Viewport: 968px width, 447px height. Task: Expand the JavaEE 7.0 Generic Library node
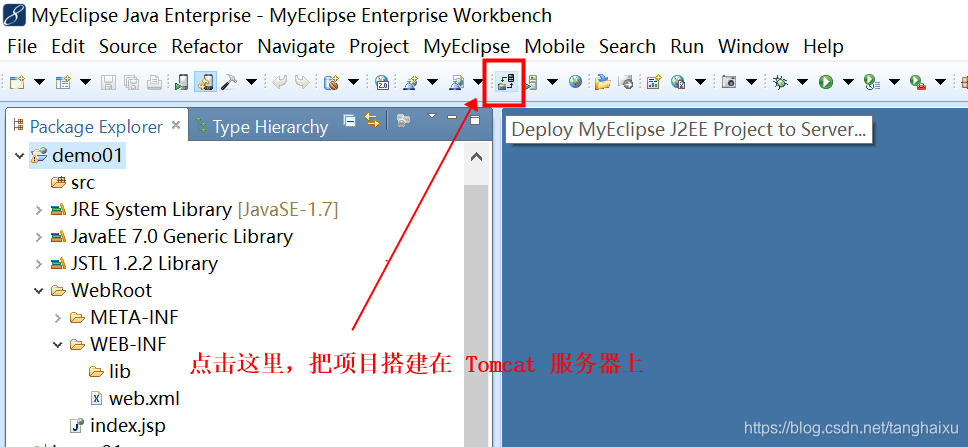click(x=40, y=237)
